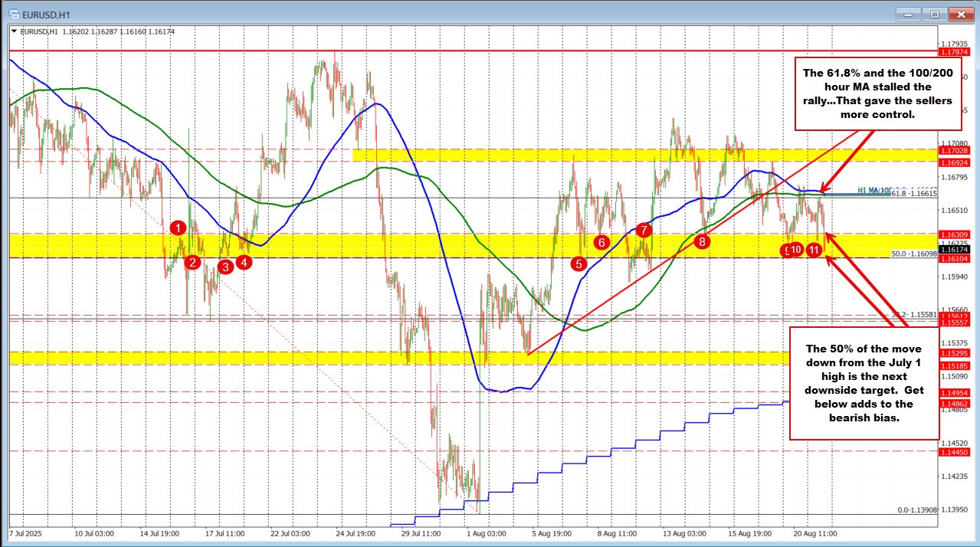Click red circle marker number 5
The height and width of the screenshot is (547, 980).
click(x=578, y=263)
